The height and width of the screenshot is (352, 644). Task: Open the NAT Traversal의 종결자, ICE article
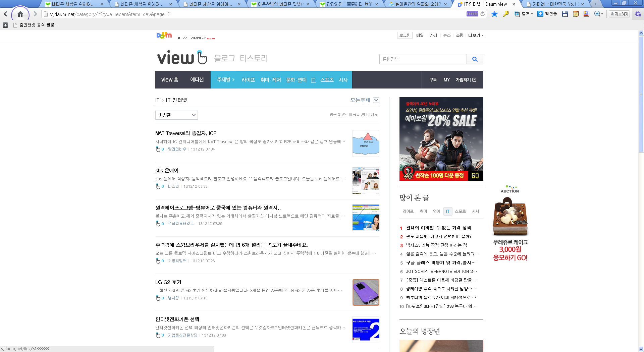(186, 133)
